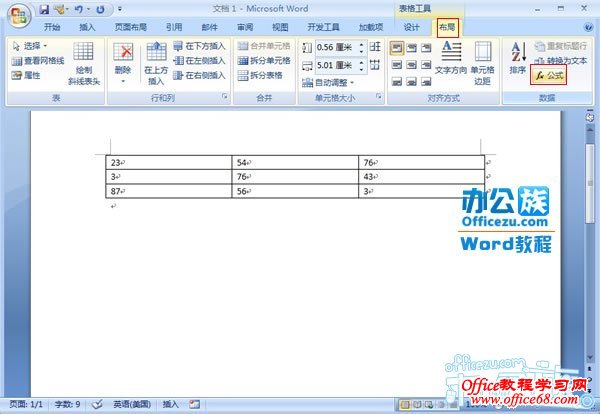
Task: Open Customize Quick Access Toolbar dropdown
Action: 120,9
